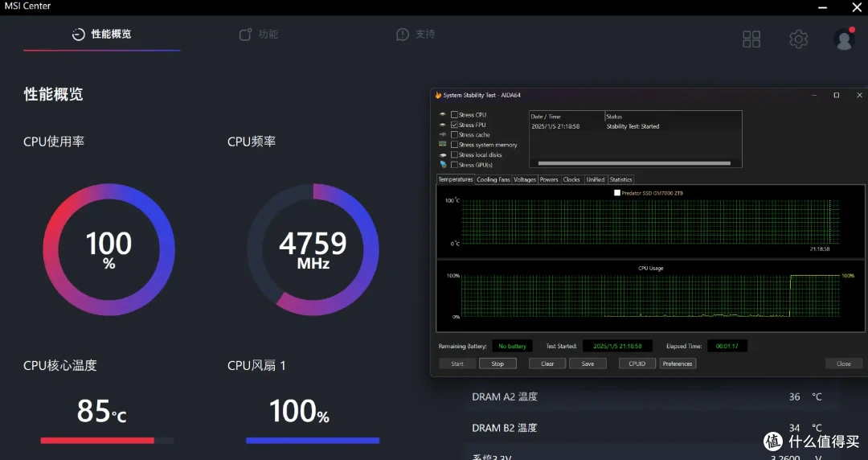This screenshot has height=460, width=868.
Task: Click the Stress FPU row icon
Action: (x=442, y=125)
